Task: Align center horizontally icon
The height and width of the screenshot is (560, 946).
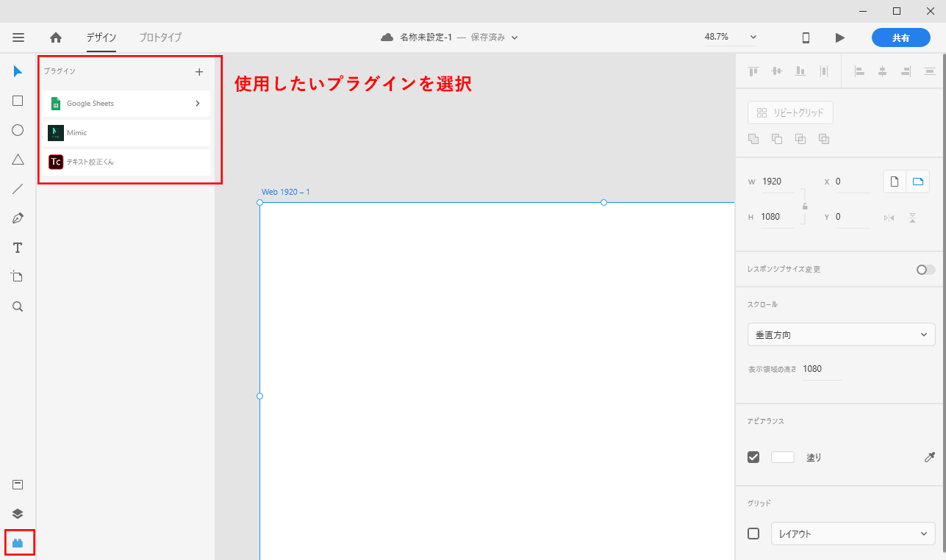Action: 883,71
